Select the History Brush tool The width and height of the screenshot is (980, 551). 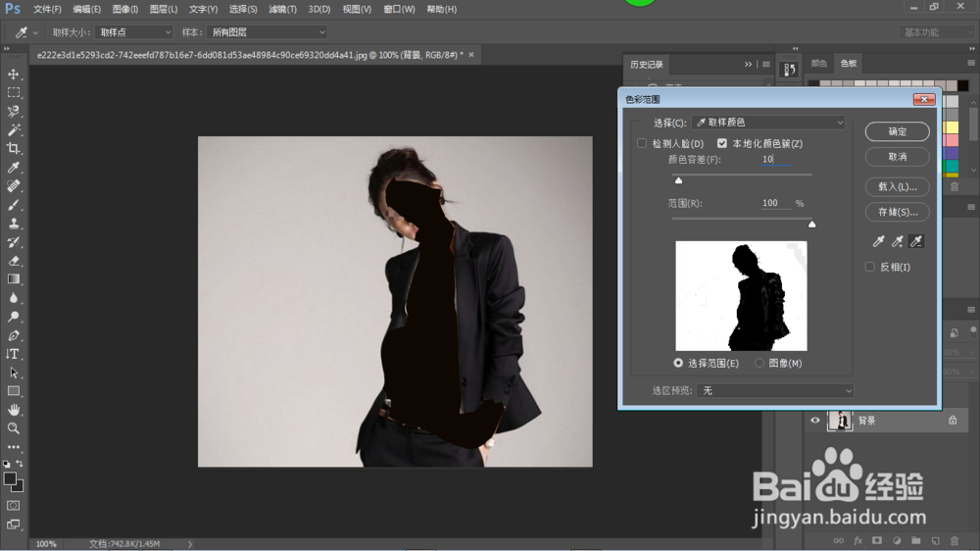(x=13, y=242)
